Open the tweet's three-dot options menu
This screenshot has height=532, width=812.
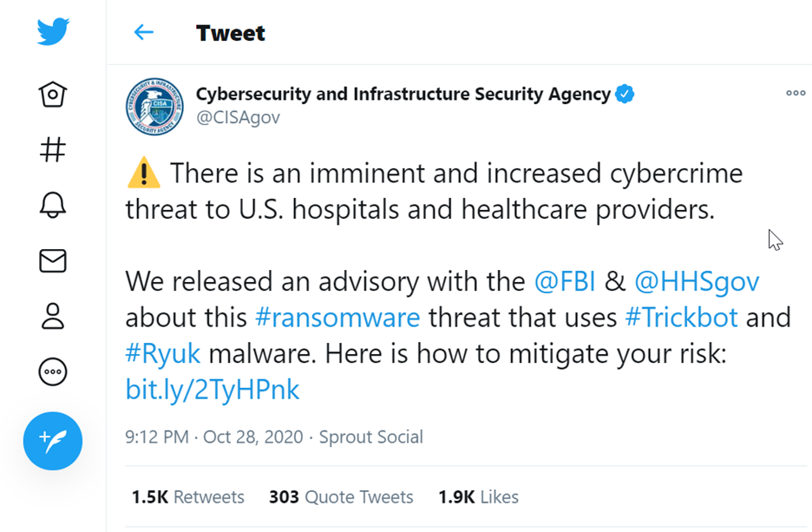click(x=795, y=94)
